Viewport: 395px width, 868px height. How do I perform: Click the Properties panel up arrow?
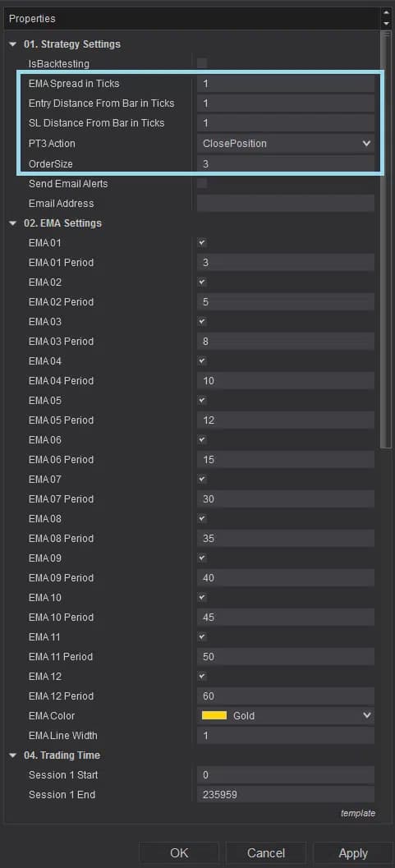coord(386,13)
